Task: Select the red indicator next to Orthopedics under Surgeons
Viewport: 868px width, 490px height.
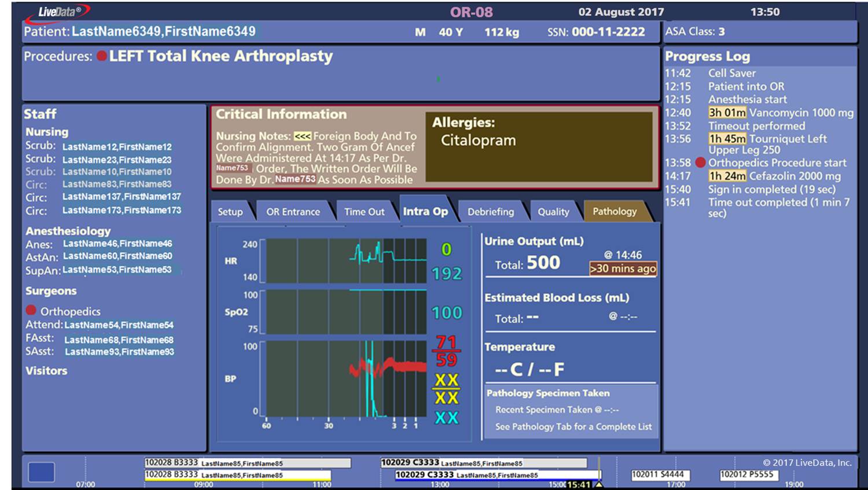Action: (x=32, y=311)
